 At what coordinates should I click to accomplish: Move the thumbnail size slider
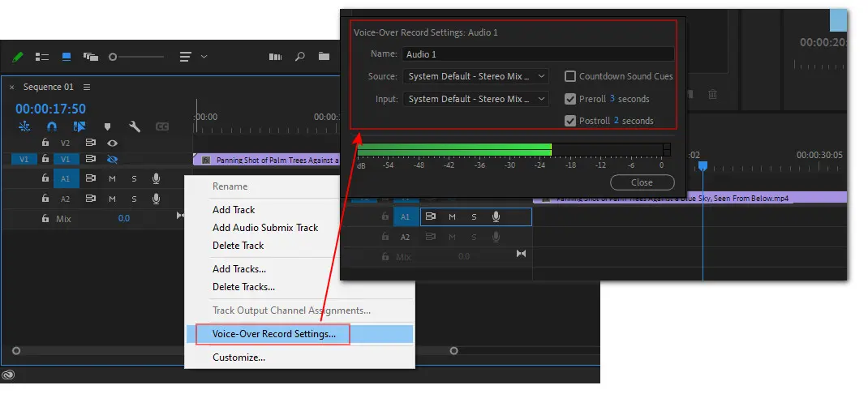(113, 57)
